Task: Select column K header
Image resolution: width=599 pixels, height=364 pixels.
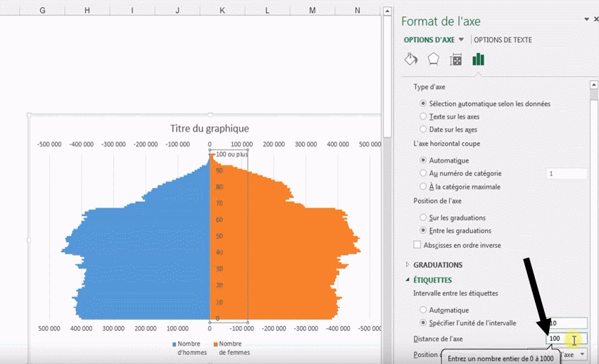Action: 222,11
